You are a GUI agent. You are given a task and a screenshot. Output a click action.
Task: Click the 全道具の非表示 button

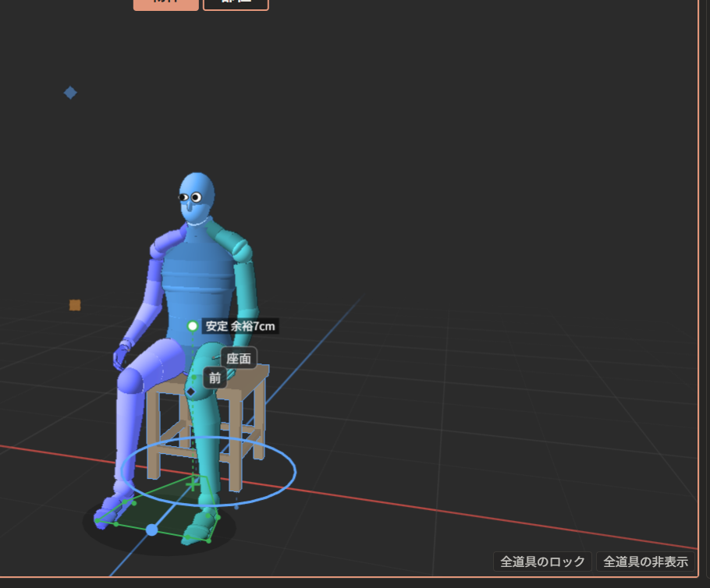[645, 561]
